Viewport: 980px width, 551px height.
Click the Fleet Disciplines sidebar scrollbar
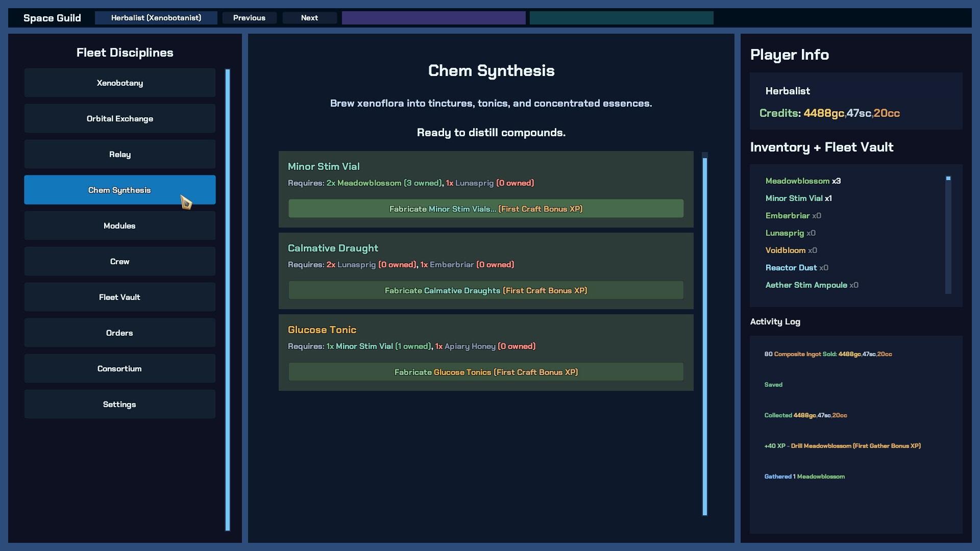228,299
